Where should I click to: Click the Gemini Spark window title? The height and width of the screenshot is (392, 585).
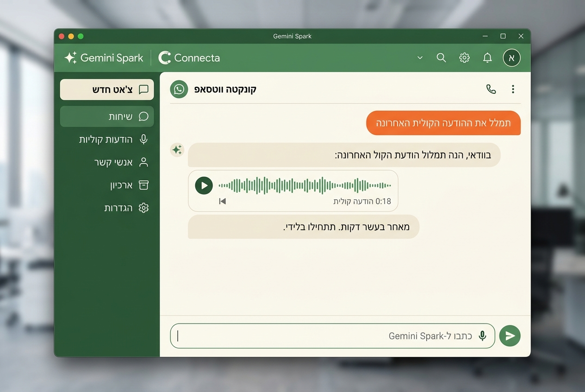coord(292,36)
